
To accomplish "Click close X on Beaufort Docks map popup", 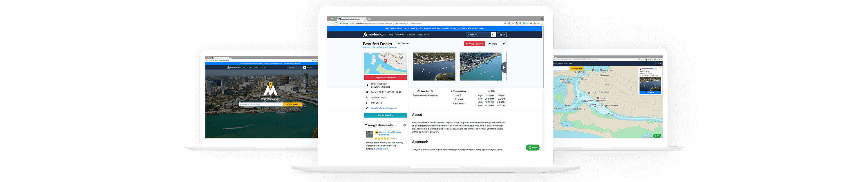I will tap(661, 67).
